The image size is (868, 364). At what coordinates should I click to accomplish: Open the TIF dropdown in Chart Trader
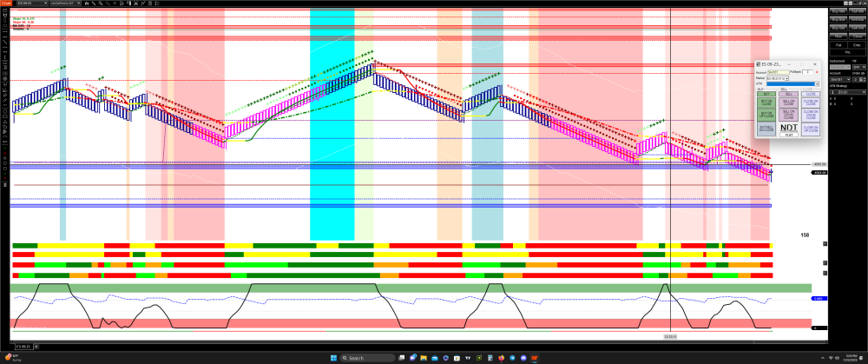[859, 67]
